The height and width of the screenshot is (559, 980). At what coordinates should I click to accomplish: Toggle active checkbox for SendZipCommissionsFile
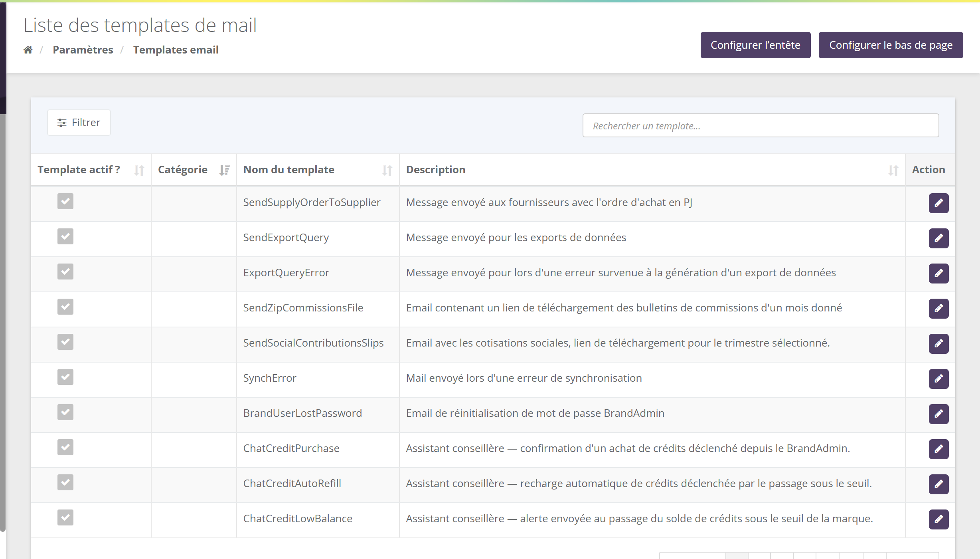pos(65,307)
